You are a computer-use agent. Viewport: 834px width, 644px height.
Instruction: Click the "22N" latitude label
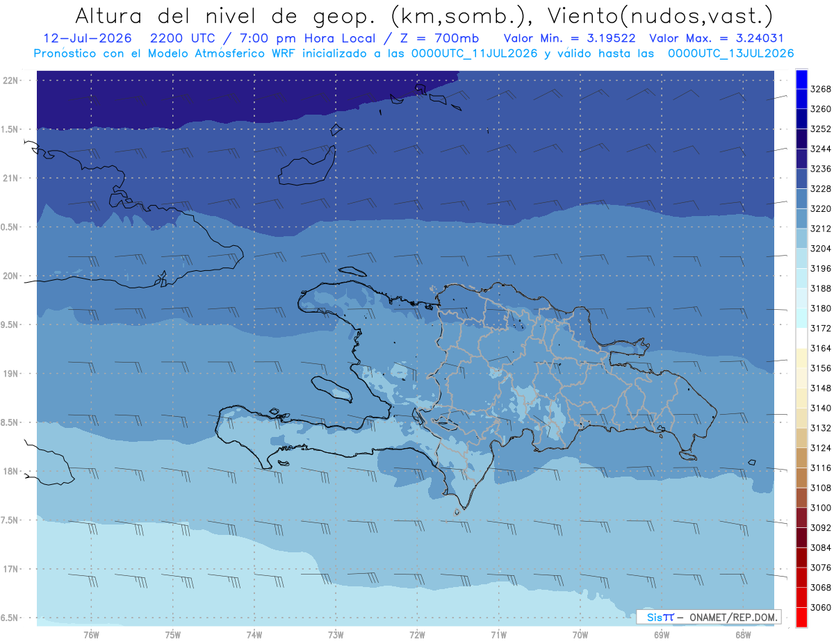point(11,81)
